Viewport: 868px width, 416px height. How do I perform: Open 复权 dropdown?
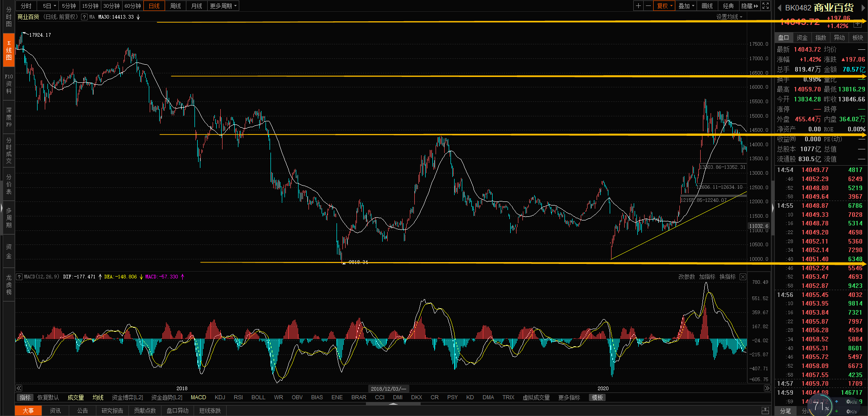pyautogui.click(x=665, y=6)
